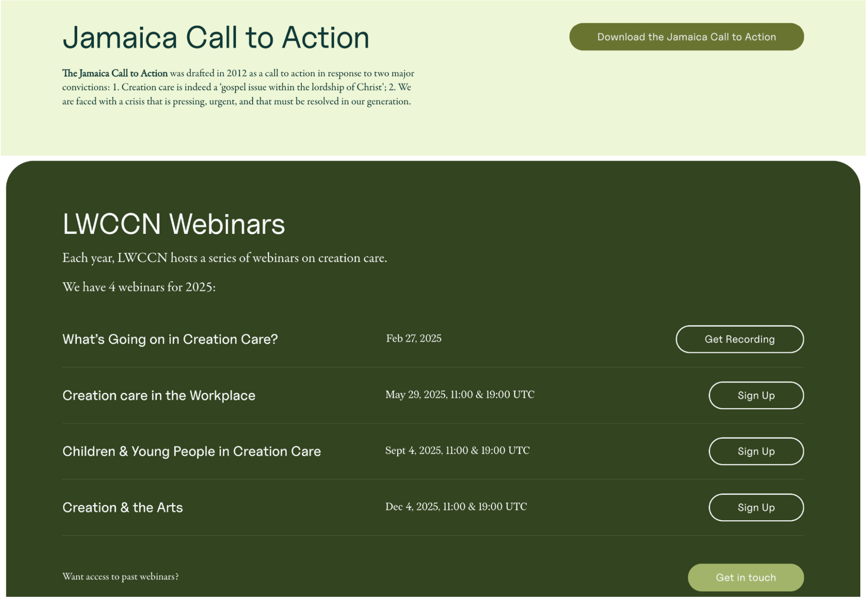Click Get Recording for the February webinar
The width and height of the screenshot is (868, 597).
coord(739,339)
